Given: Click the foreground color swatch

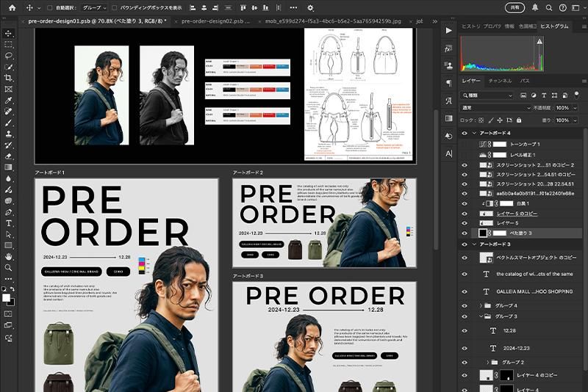Looking at the screenshot, I should pyautogui.click(x=7, y=297).
